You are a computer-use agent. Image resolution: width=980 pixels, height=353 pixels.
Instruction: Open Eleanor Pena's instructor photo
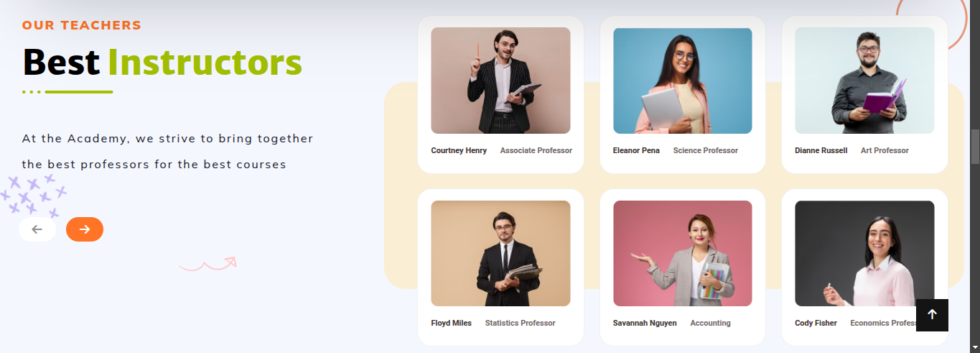click(683, 81)
